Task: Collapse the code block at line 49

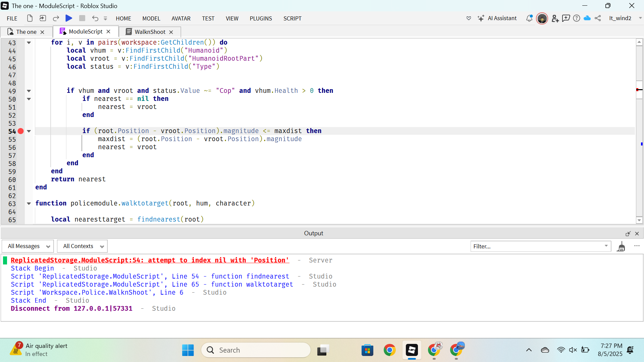Action: click(x=29, y=91)
